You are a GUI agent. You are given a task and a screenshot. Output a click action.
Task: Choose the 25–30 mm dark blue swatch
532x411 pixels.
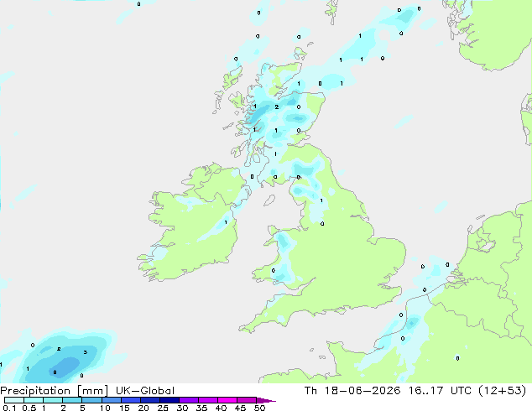[x=169, y=400]
